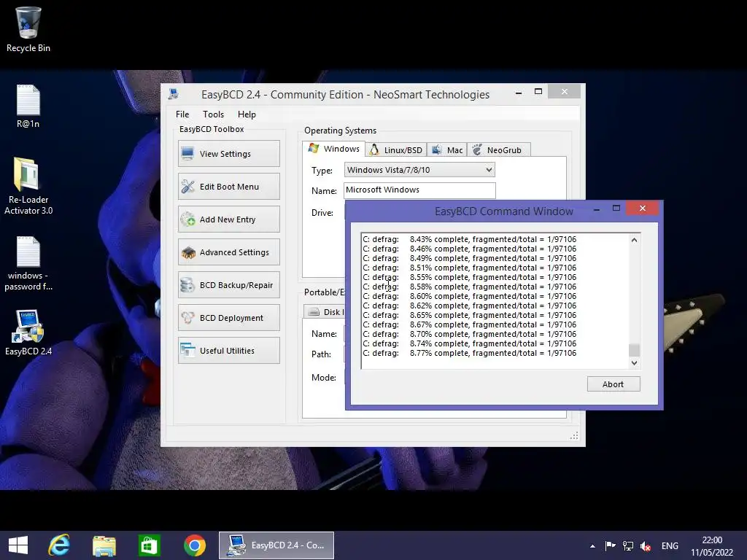Launch Google Chrome from taskbar
The width and height of the screenshot is (747, 560).
click(x=194, y=545)
